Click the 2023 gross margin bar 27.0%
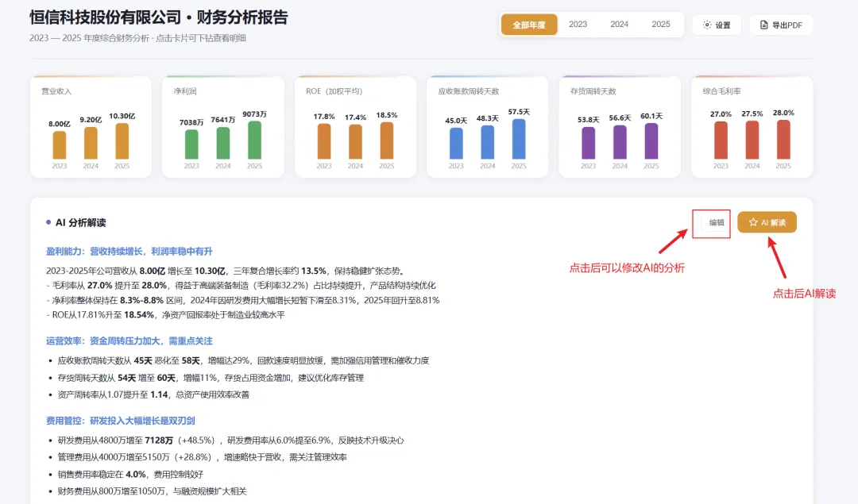 (x=721, y=140)
